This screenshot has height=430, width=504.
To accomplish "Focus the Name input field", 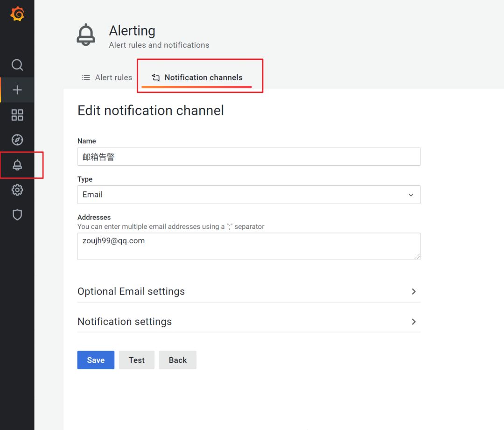I will [x=249, y=157].
